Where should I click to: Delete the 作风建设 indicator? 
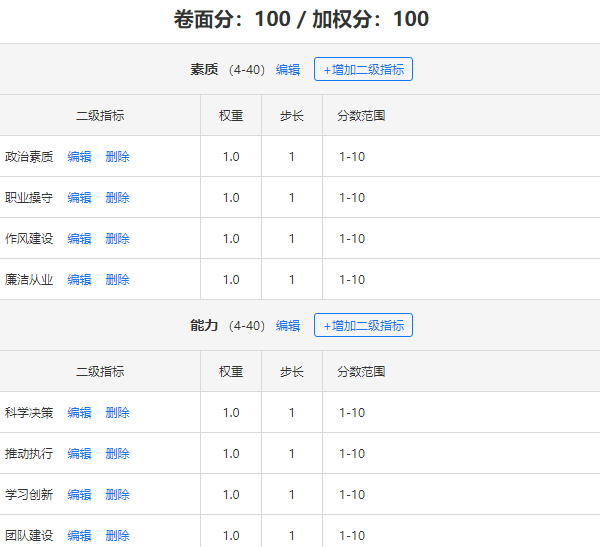[x=117, y=238]
